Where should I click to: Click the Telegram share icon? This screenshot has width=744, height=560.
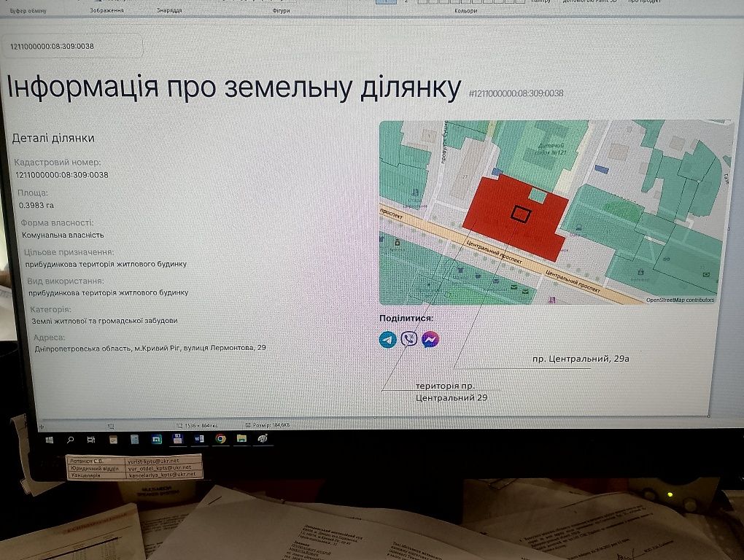point(388,340)
